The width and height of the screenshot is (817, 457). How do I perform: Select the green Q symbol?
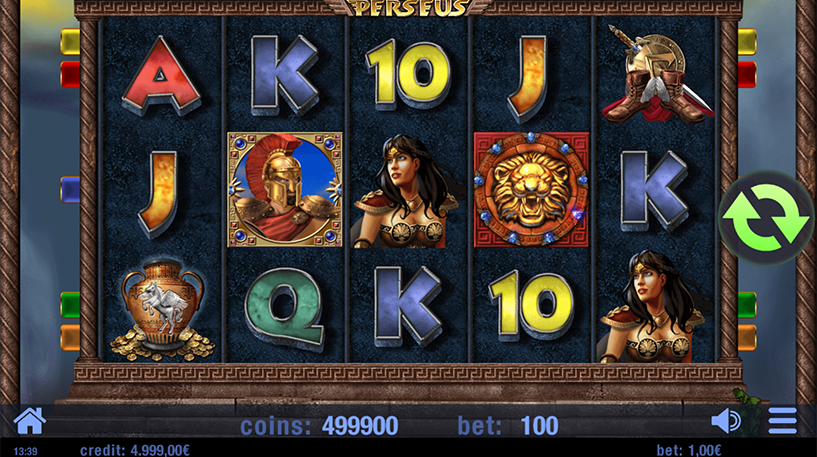pos(285,308)
